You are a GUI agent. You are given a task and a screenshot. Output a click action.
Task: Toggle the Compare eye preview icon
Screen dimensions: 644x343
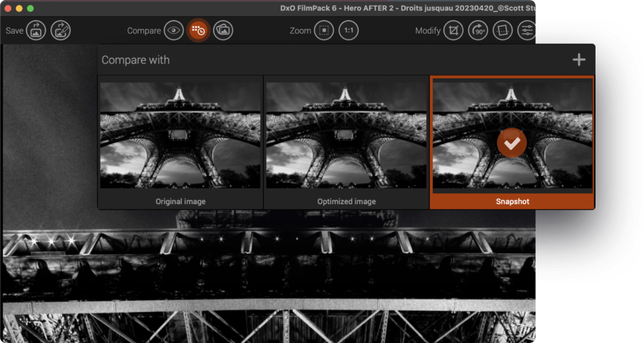(174, 30)
